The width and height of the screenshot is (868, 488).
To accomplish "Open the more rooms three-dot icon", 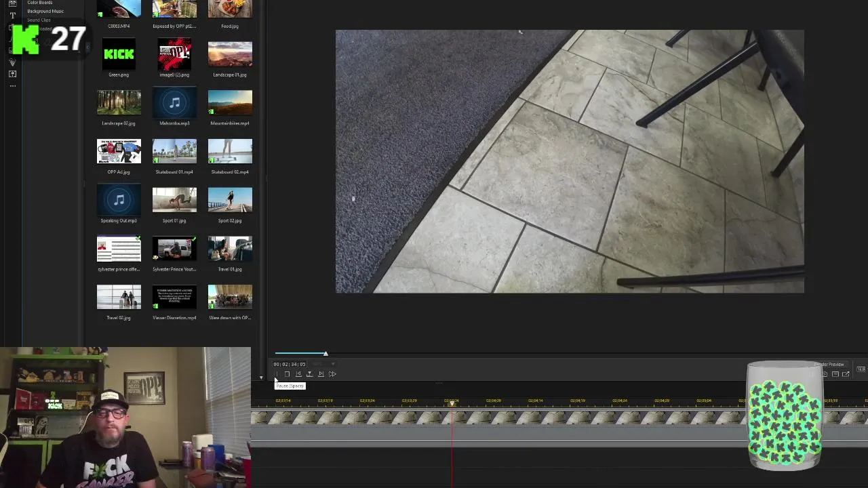I will [12, 86].
